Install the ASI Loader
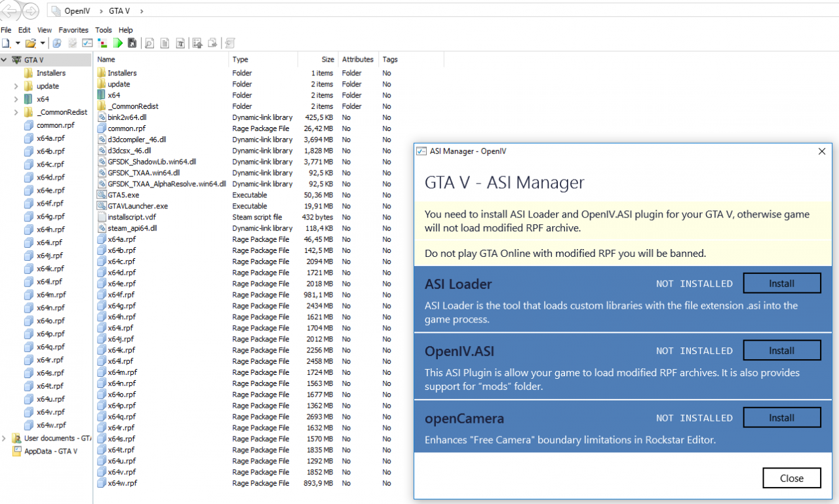Screen dimensions: 839x504 (781, 284)
